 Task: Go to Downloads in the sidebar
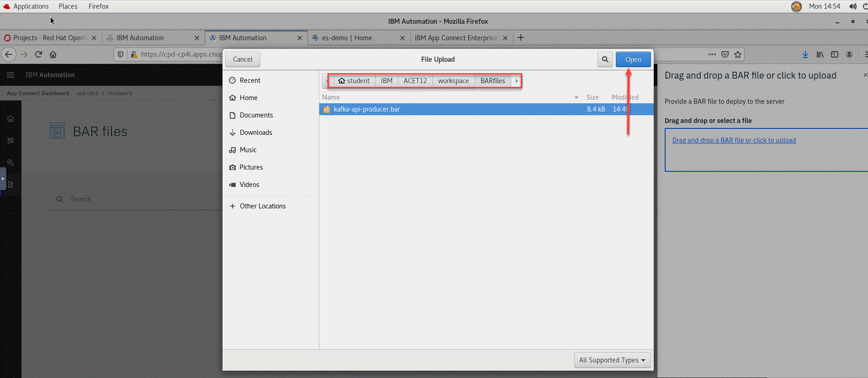coord(255,133)
